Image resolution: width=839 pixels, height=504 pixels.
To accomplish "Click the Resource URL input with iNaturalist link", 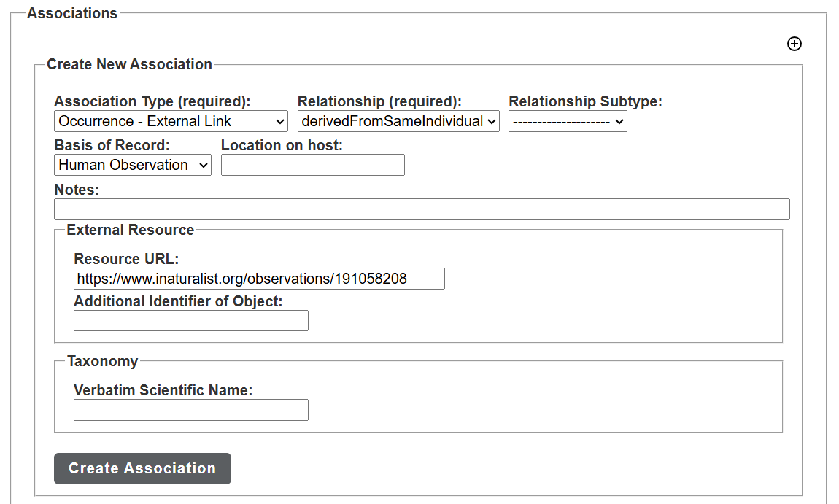I will coord(259,279).
